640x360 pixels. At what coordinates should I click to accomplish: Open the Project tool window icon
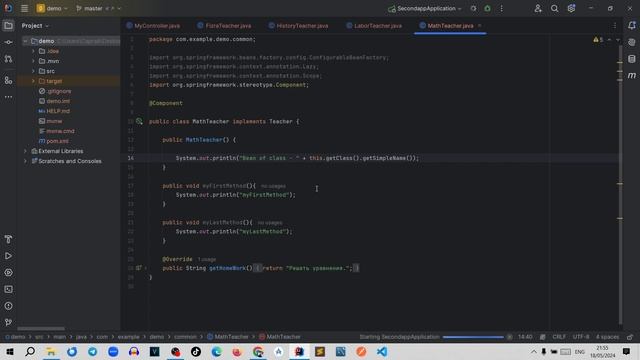(8, 26)
